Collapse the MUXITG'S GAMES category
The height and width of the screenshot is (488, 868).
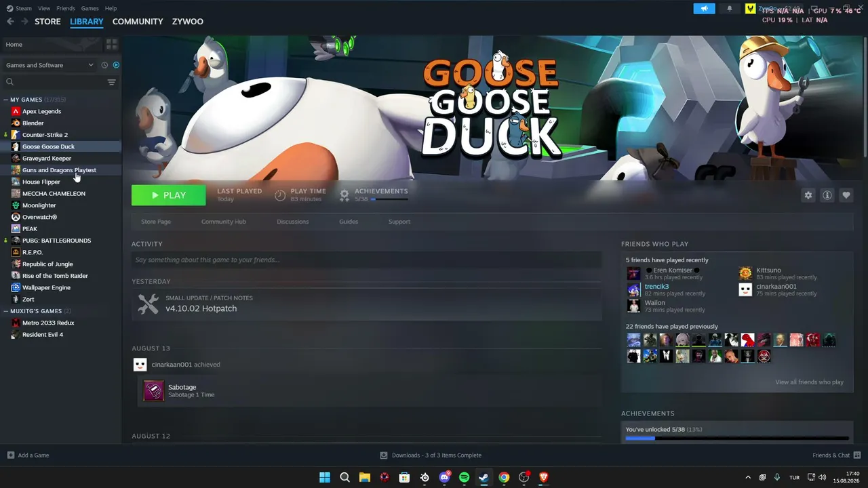6,311
